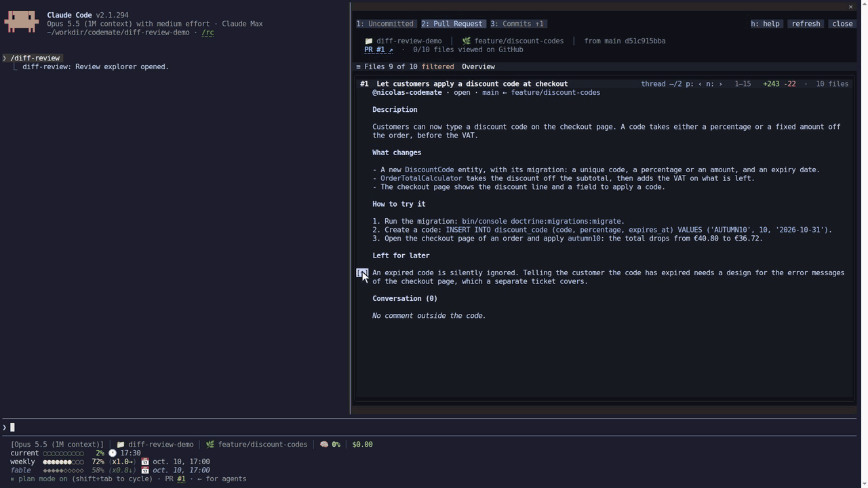Toggle the filtered files indicator
Screen dimensions: 868x488
[437, 66]
